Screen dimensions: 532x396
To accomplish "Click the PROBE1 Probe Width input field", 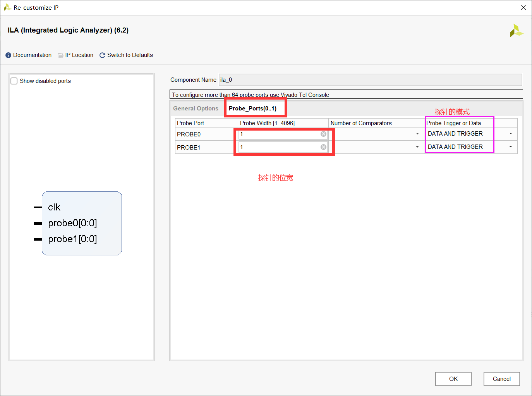I will (x=283, y=147).
